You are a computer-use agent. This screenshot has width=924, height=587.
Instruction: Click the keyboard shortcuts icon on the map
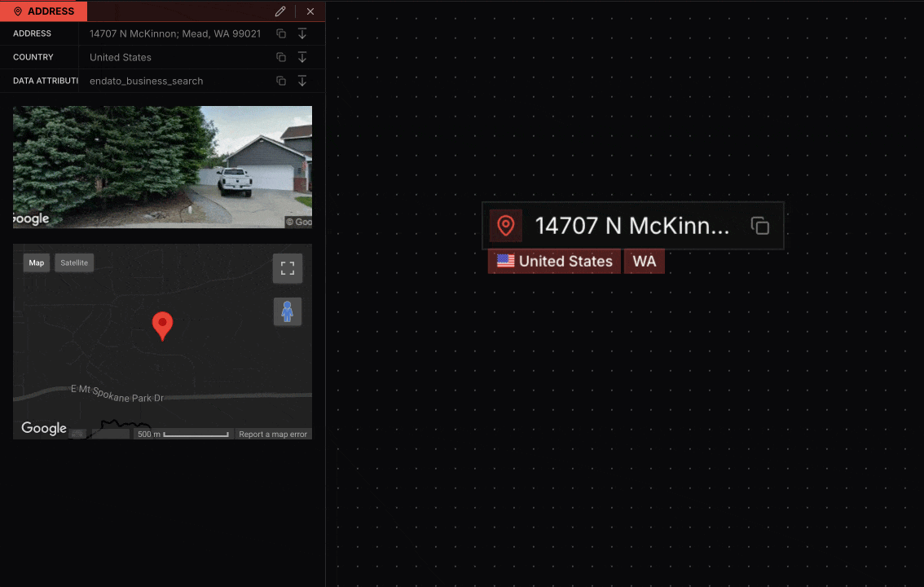click(x=77, y=434)
